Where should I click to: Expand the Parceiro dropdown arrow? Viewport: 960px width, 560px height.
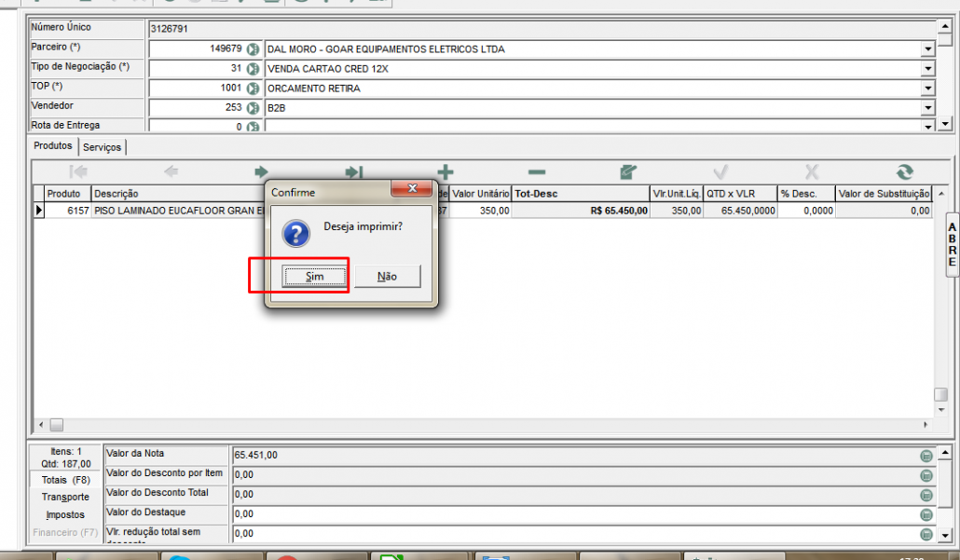(x=927, y=49)
